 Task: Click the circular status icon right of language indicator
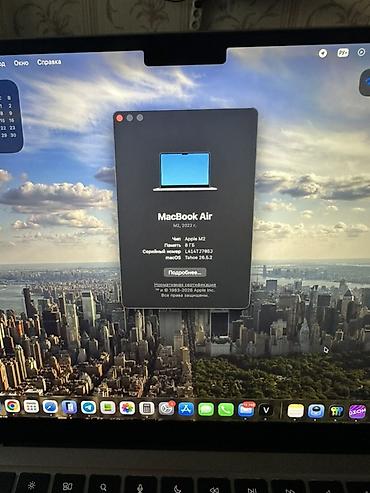[361, 52]
